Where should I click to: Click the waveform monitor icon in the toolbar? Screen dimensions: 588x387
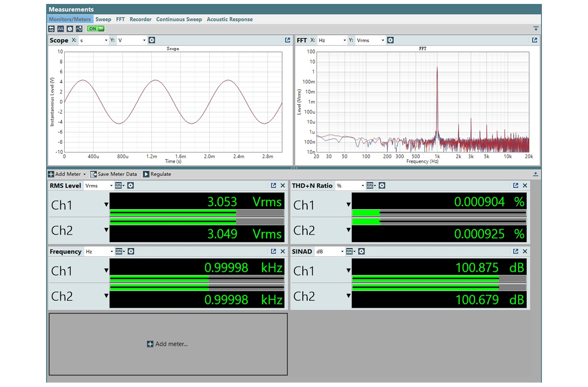[x=60, y=29]
